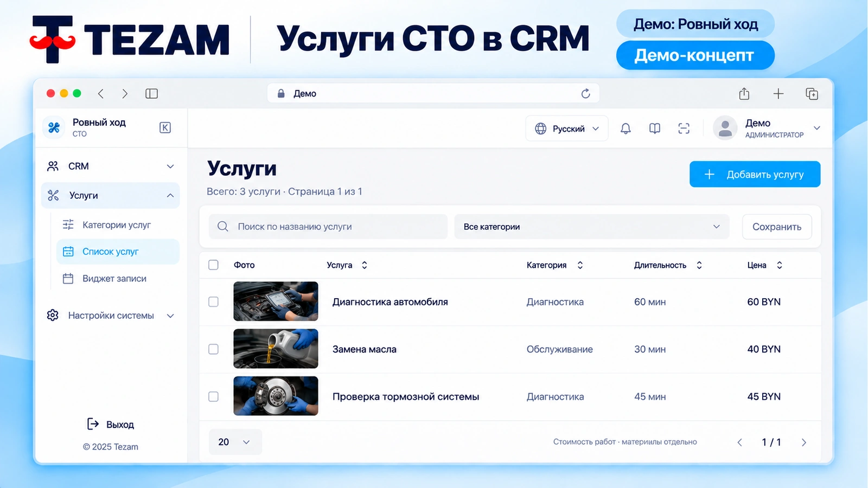
Task: Click the browser back arrow
Action: pos(101,94)
